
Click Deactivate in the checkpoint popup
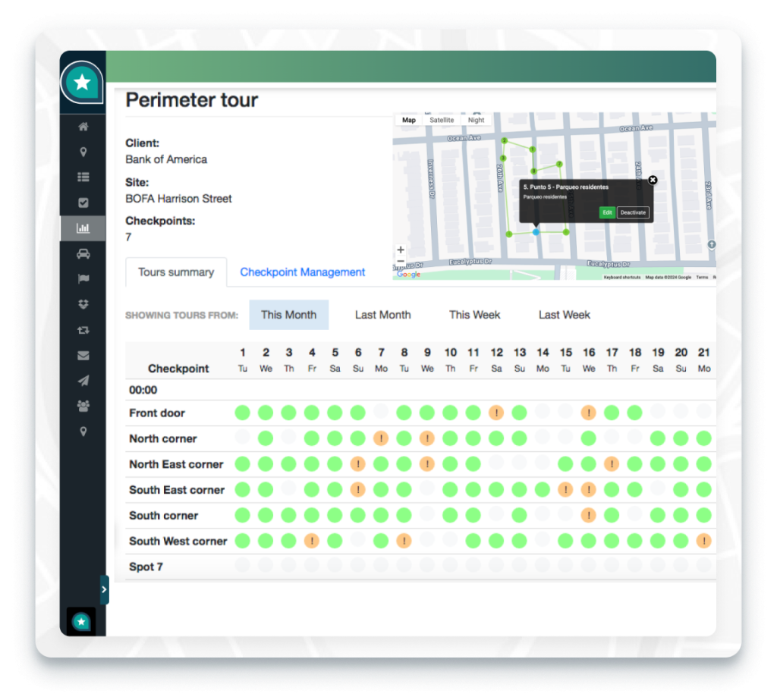[633, 212]
